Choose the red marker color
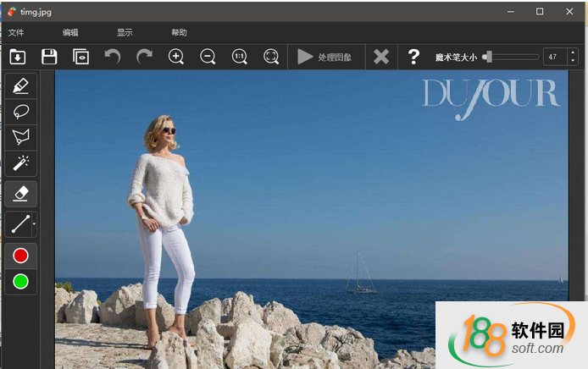588x369 pixels. [x=21, y=256]
